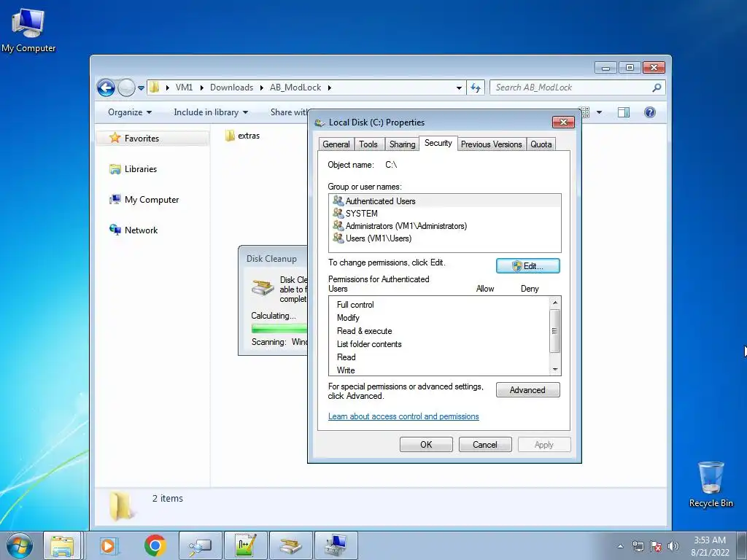
Task: Launch Windows Media Player from taskbar
Action: pyautogui.click(x=109, y=545)
